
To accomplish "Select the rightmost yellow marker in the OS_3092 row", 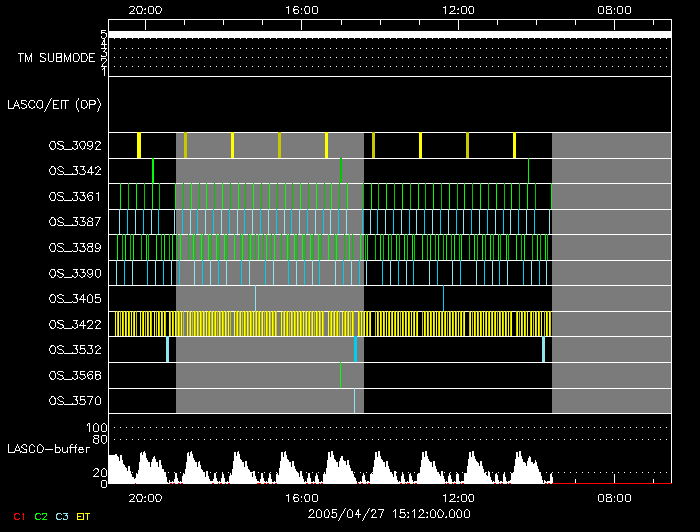I will pyautogui.click(x=514, y=145).
